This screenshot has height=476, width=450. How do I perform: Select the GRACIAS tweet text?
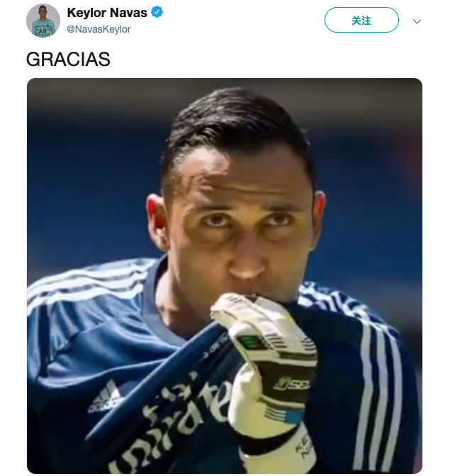(x=68, y=59)
